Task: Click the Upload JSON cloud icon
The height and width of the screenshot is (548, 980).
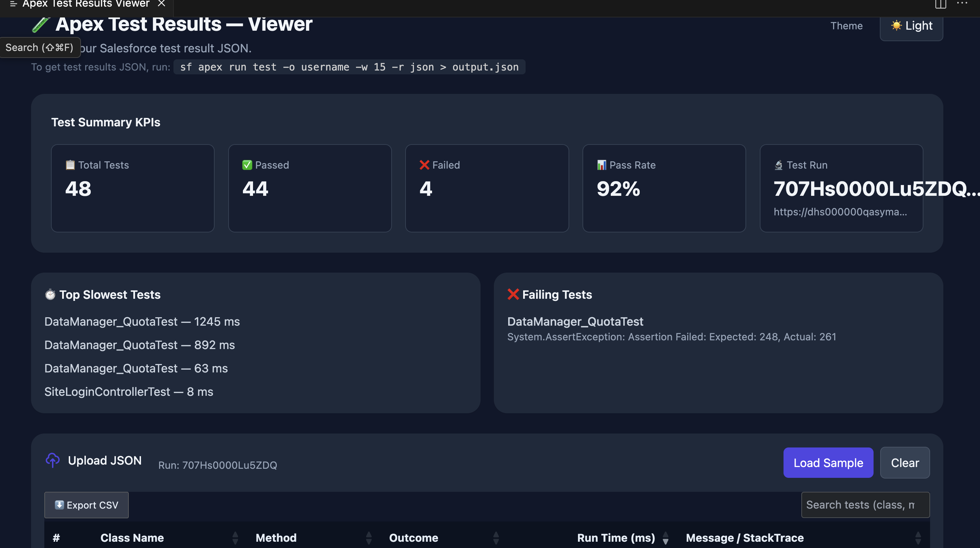Action: pos(53,460)
